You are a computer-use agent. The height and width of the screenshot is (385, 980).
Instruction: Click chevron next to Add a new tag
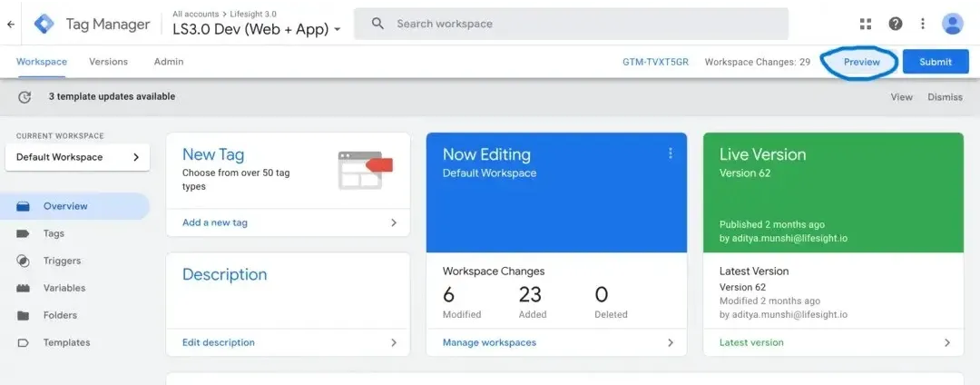coord(394,222)
